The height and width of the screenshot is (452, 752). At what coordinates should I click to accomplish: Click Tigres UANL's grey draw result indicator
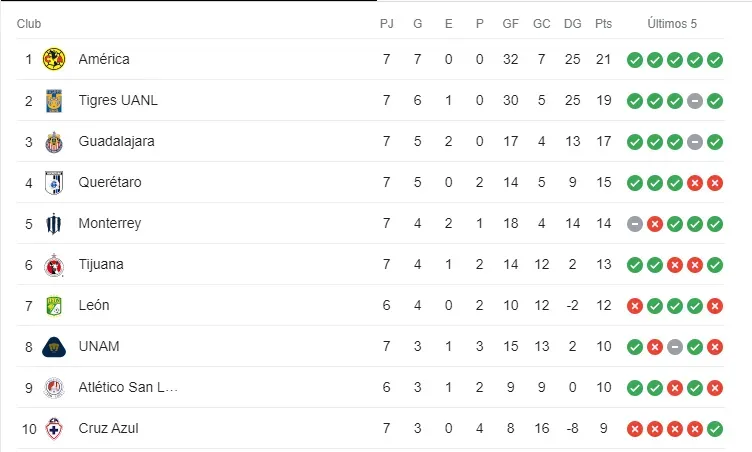tap(694, 101)
